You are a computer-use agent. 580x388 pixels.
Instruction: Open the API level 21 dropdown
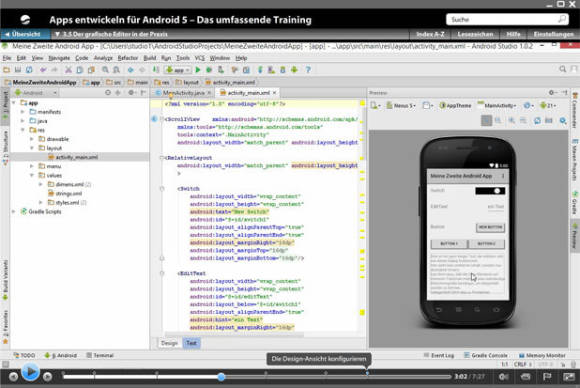(x=548, y=106)
